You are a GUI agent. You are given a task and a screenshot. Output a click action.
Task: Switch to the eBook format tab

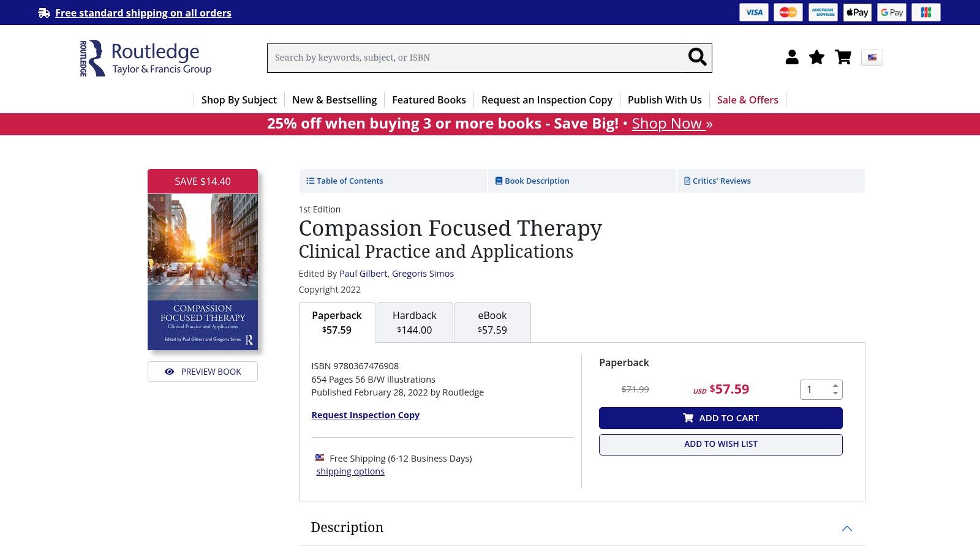(x=492, y=323)
